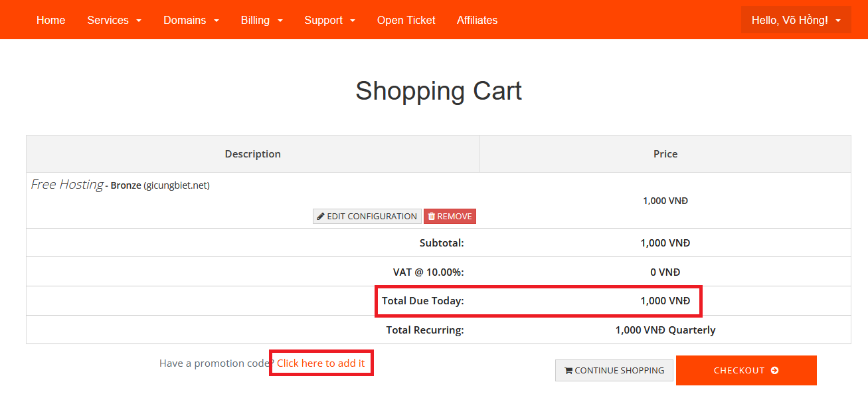Click the gicungbiet.net domain text

pos(177,185)
